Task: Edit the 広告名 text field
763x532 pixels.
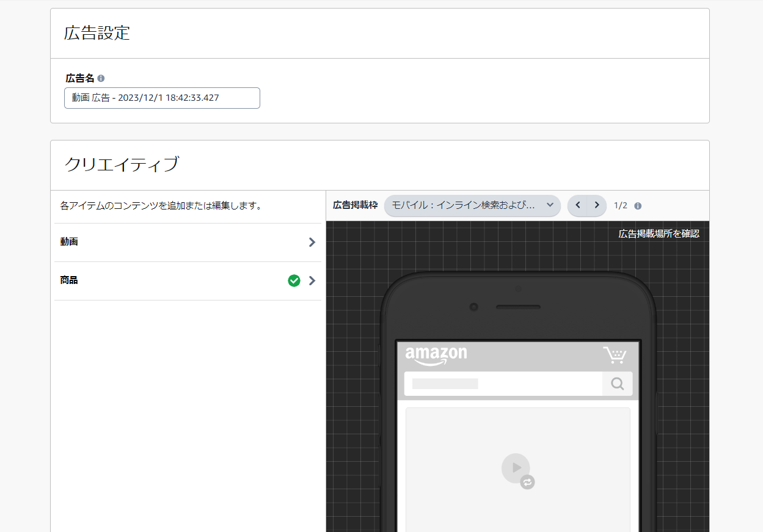Action: [x=162, y=98]
